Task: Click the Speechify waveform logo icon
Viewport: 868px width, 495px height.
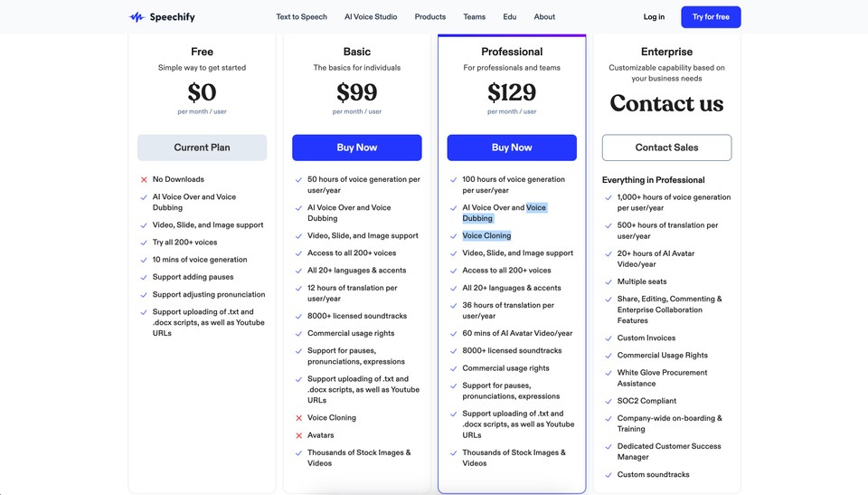Action: coord(137,17)
